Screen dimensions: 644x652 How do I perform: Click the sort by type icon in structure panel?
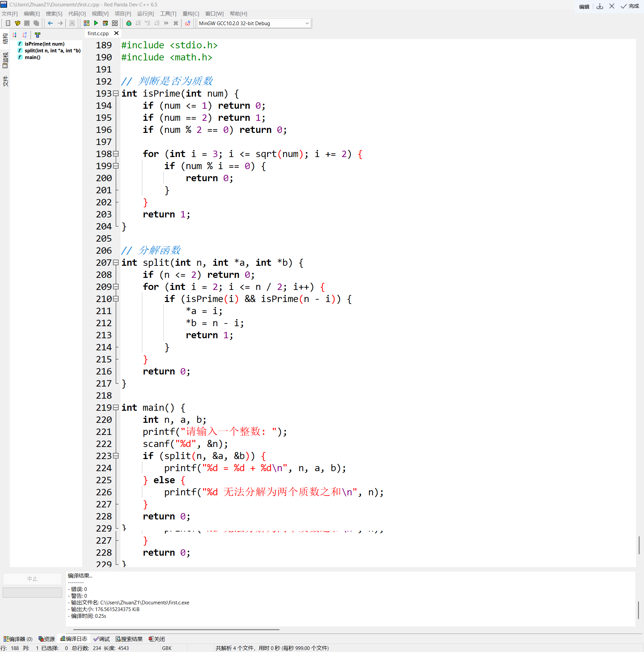14,35
